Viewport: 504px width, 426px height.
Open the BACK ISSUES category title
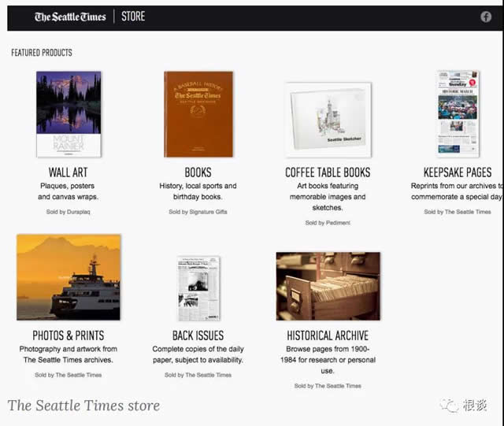[198, 335]
